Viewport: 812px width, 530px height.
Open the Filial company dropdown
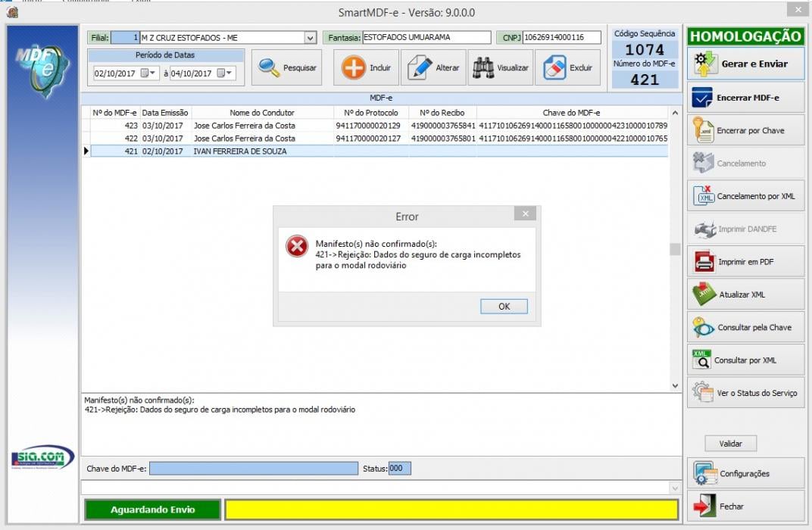click(x=310, y=38)
